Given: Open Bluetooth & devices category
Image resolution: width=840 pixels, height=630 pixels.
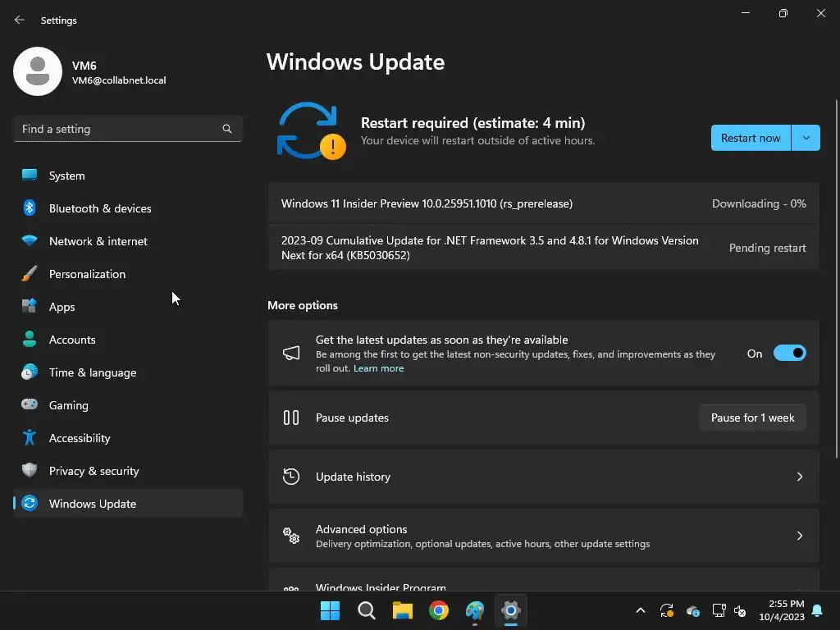Looking at the screenshot, I should (x=127, y=208).
